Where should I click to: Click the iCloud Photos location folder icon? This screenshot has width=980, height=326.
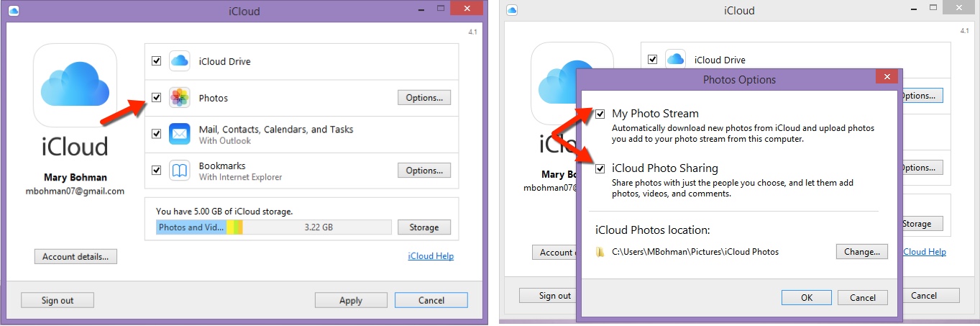tap(600, 252)
